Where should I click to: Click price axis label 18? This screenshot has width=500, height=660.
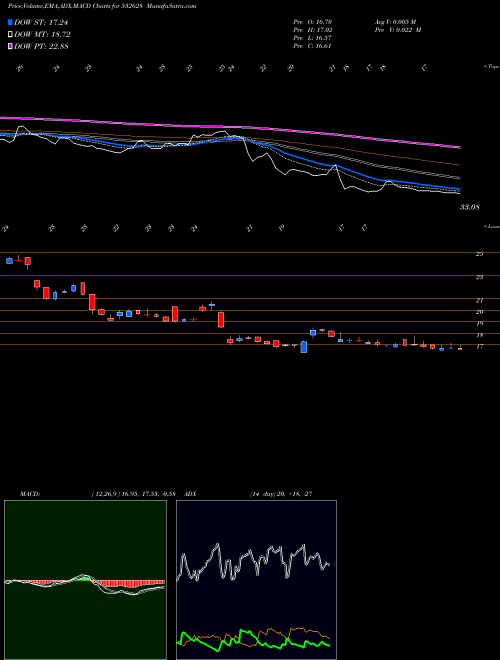(x=479, y=335)
